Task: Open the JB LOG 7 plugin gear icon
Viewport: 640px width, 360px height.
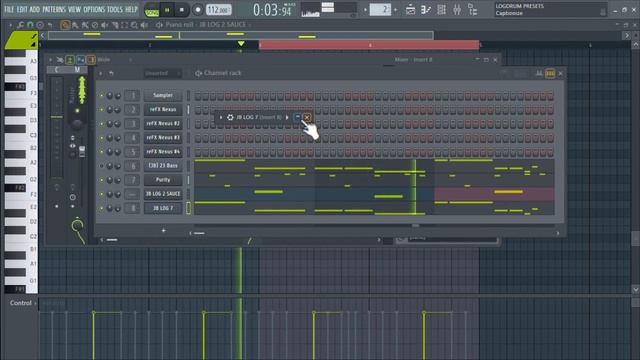Action: (230, 117)
